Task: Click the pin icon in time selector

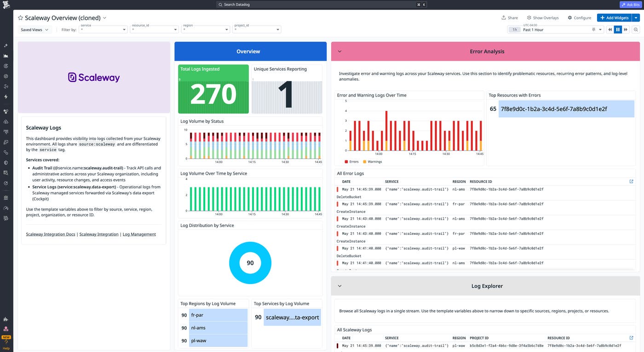Action: pyautogui.click(x=594, y=29)
